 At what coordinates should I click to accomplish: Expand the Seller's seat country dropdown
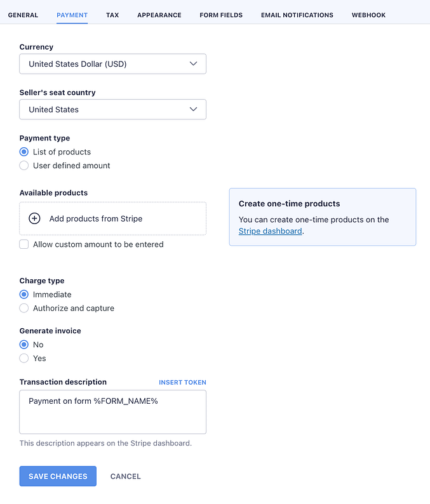[112, 109]
